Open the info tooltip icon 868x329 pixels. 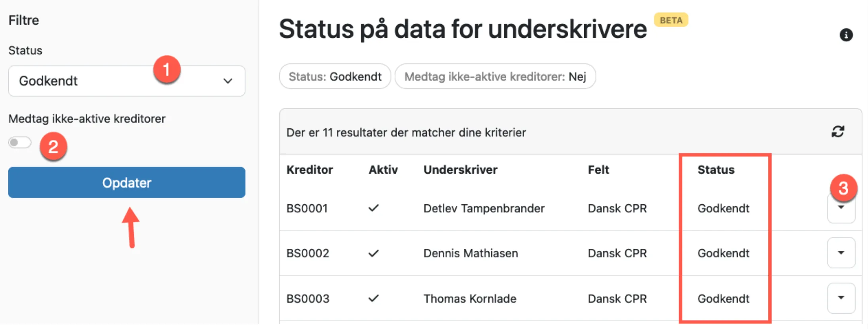847,35
